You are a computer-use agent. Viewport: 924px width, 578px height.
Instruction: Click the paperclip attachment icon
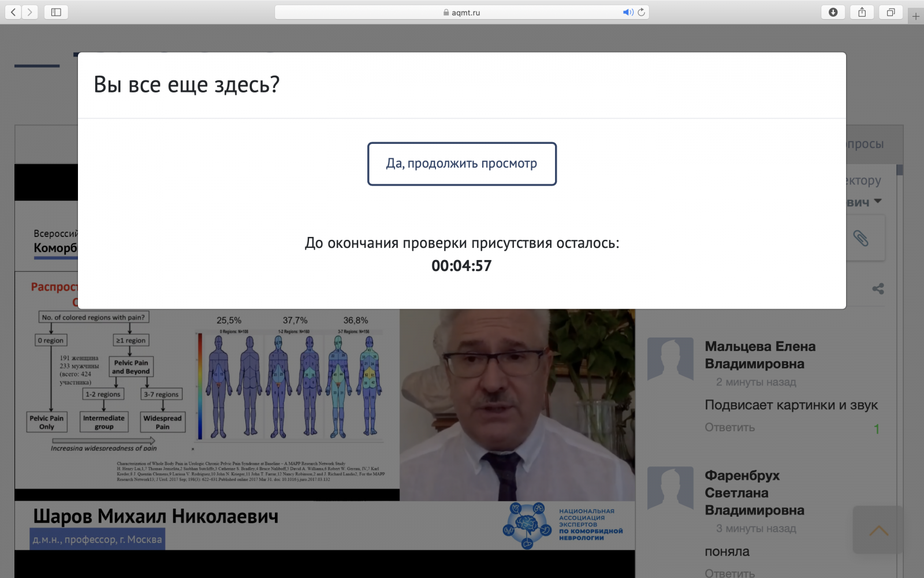pyautogui.click(x=860, y=238)
